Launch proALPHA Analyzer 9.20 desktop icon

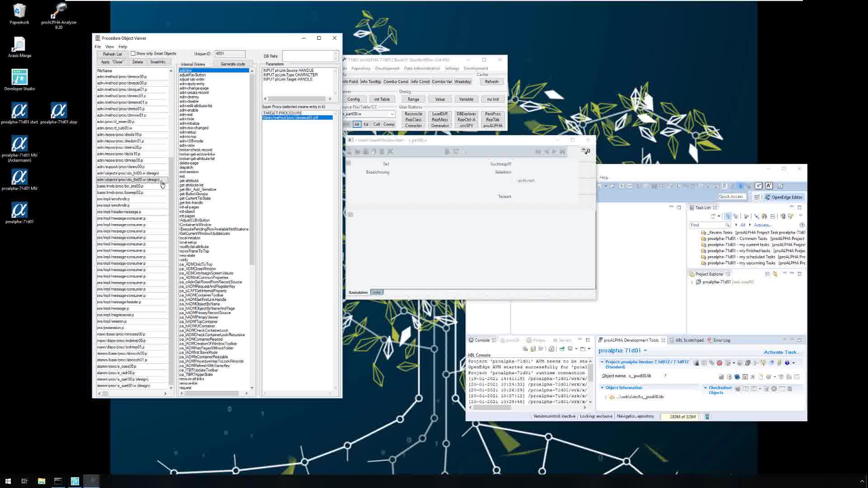pyautogui.click(x=59, y=15)
